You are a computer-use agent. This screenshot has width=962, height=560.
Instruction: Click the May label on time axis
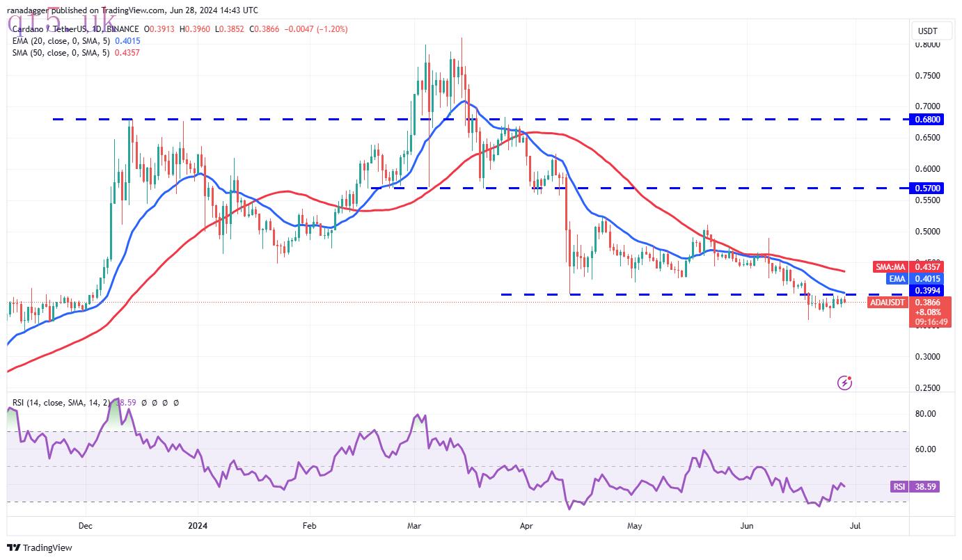tap(634, 525)
